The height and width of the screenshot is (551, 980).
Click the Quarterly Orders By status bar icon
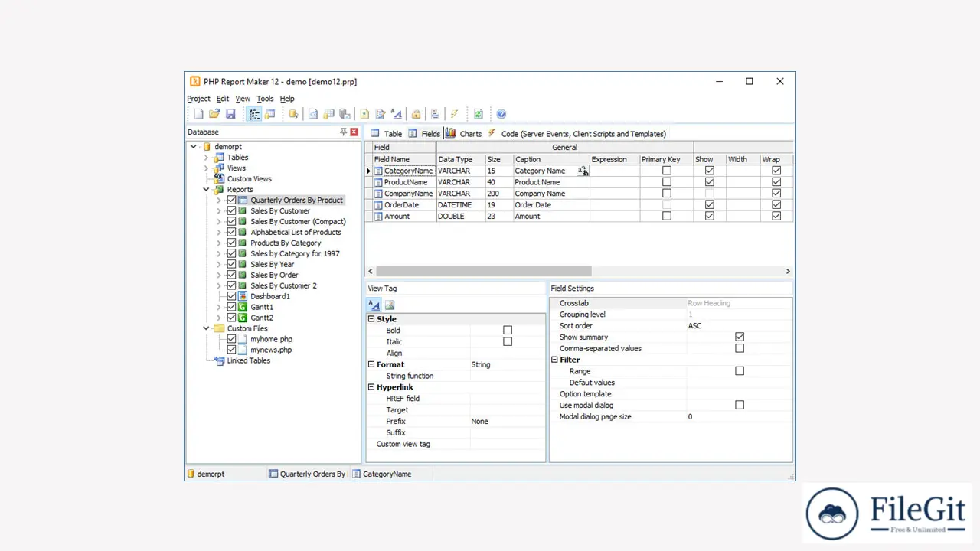point(273,474)
